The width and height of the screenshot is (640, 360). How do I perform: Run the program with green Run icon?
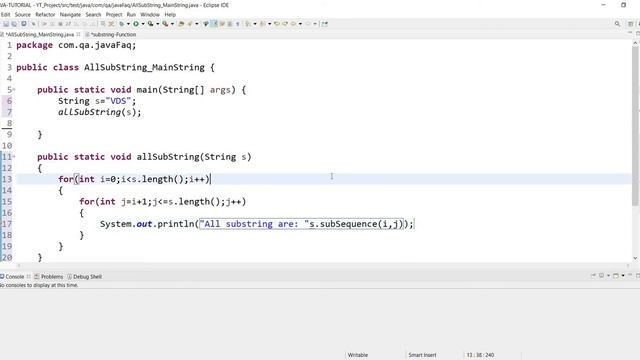[x=136, y=24]
